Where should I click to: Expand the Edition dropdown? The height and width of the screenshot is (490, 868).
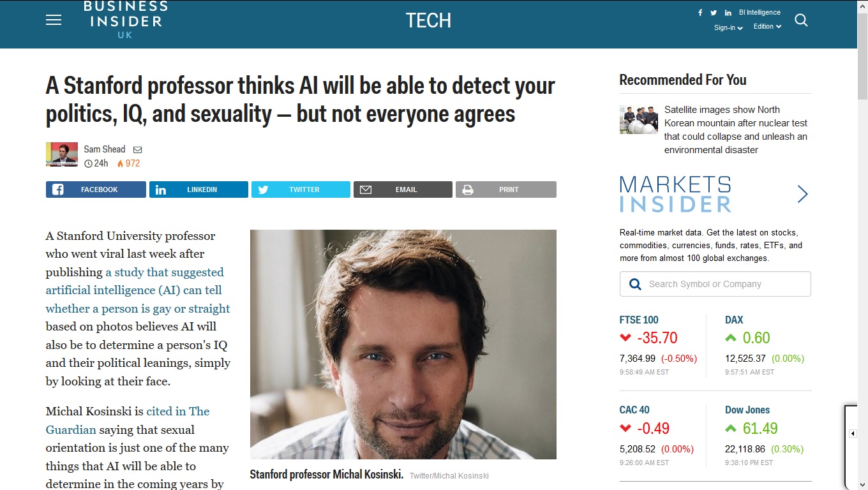pos(767,27)
